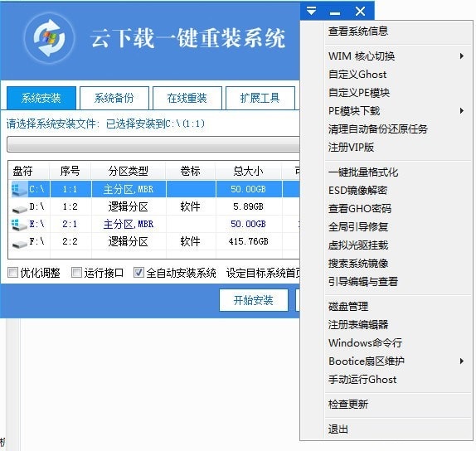Viewport: 476px width, 451px height.
Task: Click the D:\ drive icon
Action: tap(20, 209)
